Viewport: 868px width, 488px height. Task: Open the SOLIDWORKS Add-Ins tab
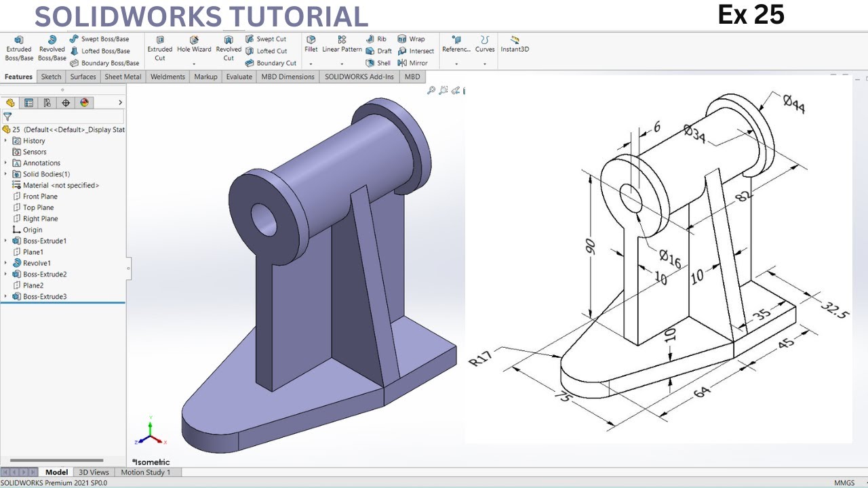(359, 77)
